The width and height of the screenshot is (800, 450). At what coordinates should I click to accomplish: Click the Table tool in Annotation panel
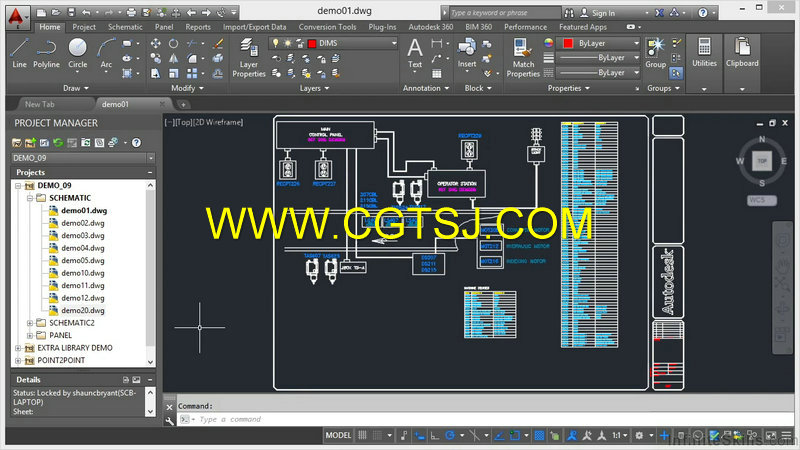click(x=437, y=73)
